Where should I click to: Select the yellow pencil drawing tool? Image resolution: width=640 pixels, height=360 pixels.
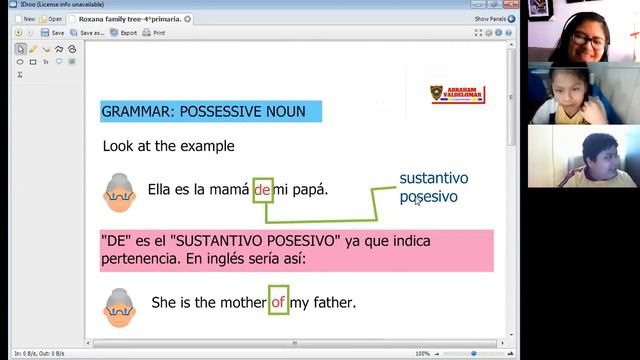coord(33,49)
